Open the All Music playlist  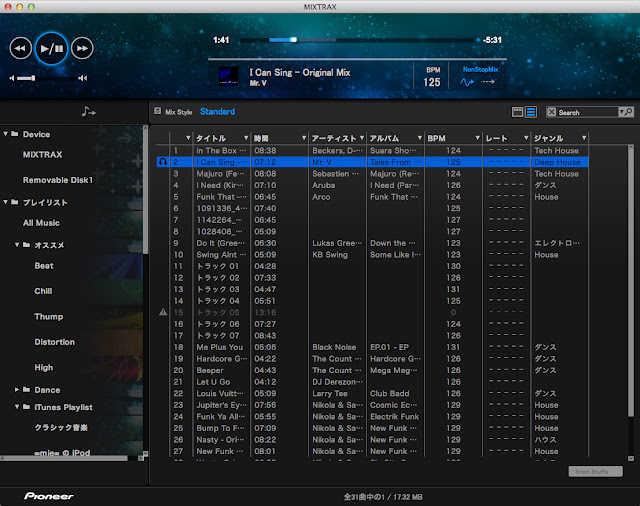(41, 223)
